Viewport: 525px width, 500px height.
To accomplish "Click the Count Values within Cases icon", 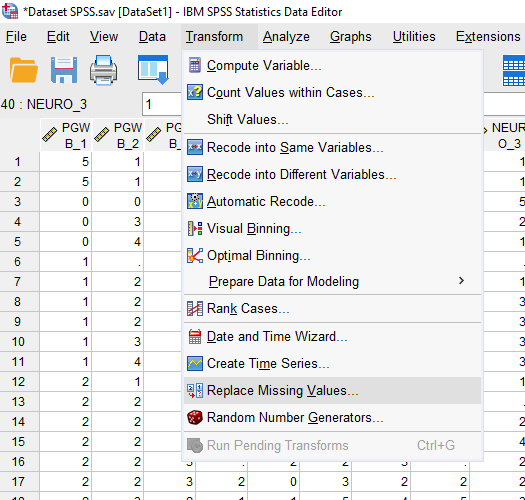I will [x=195, y=92].
